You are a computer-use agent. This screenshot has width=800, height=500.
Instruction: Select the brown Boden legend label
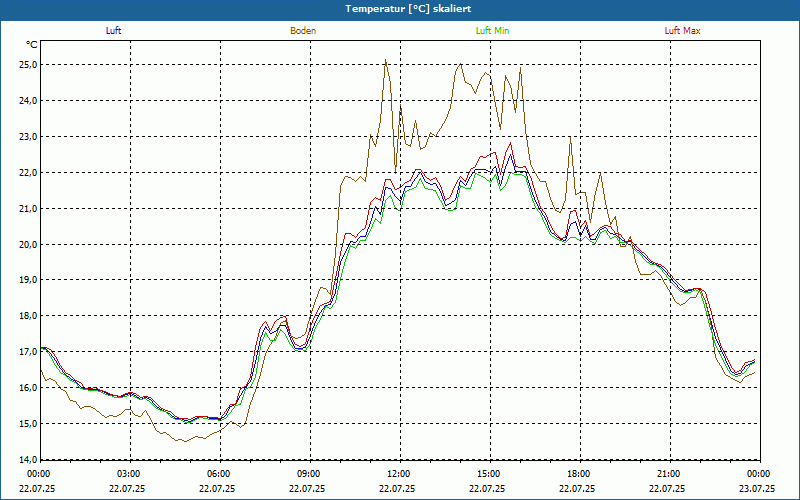point(303,31)
